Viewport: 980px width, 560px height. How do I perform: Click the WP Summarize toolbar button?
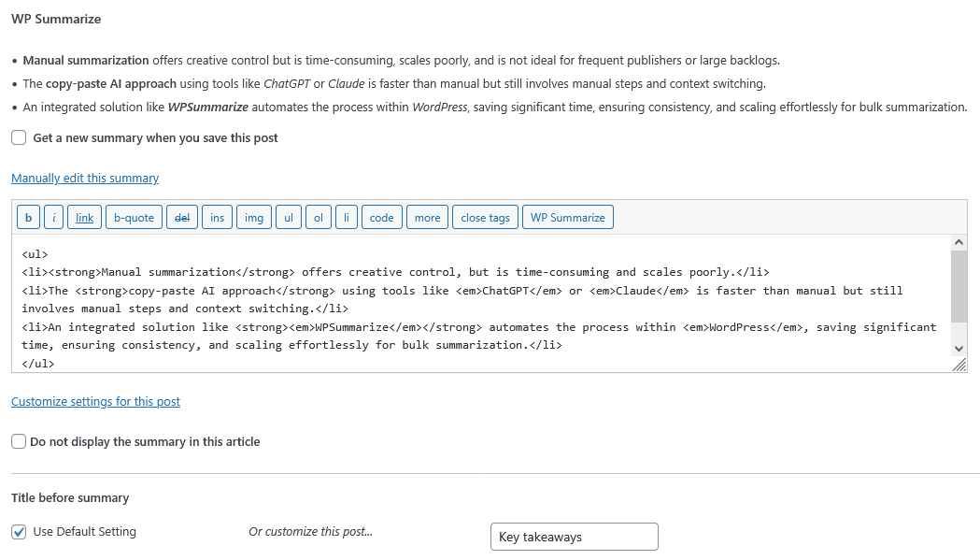pyautogui.click(x=567, y=218)
